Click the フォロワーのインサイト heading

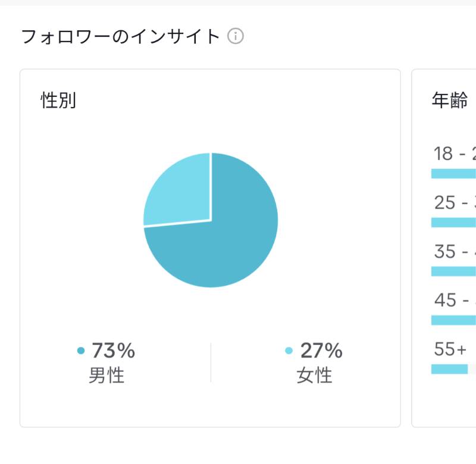click(x=121, y=36)
